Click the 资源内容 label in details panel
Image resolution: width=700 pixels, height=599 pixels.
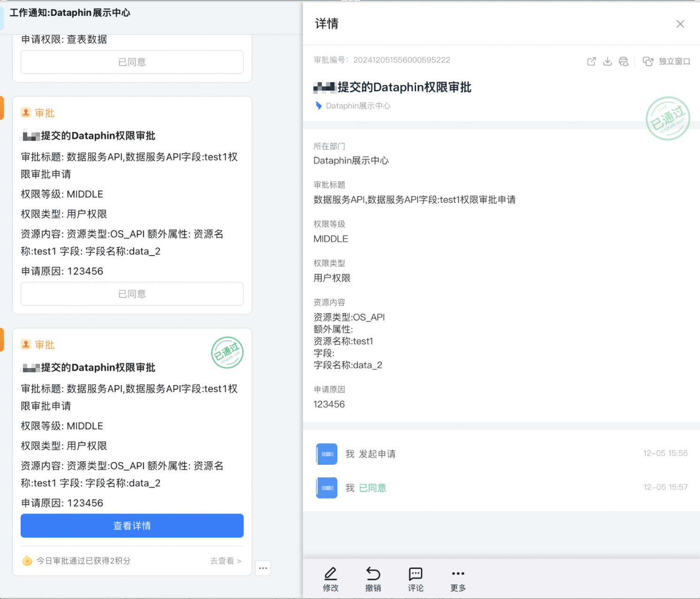pyautogui.click(x=329, y=302)
